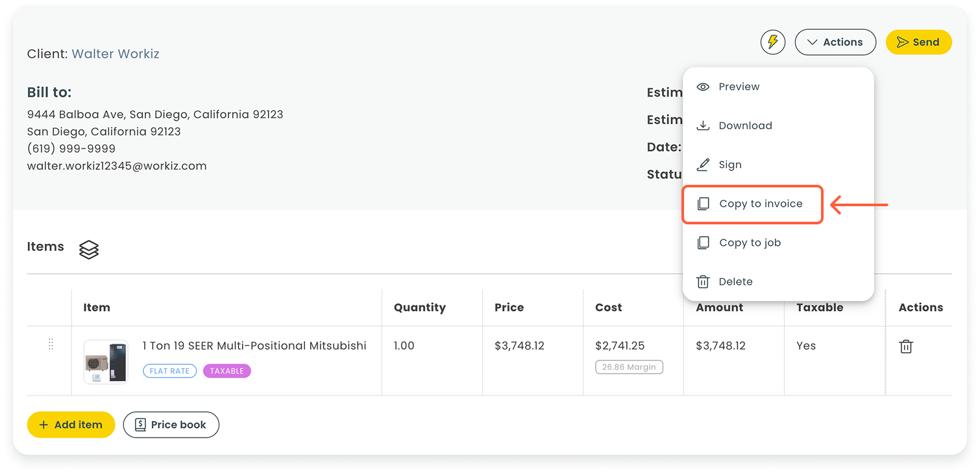Screen dimensions: 980x474
Task: Delete the Mitsubishi item using its trash icon
Action: [906, 346]
